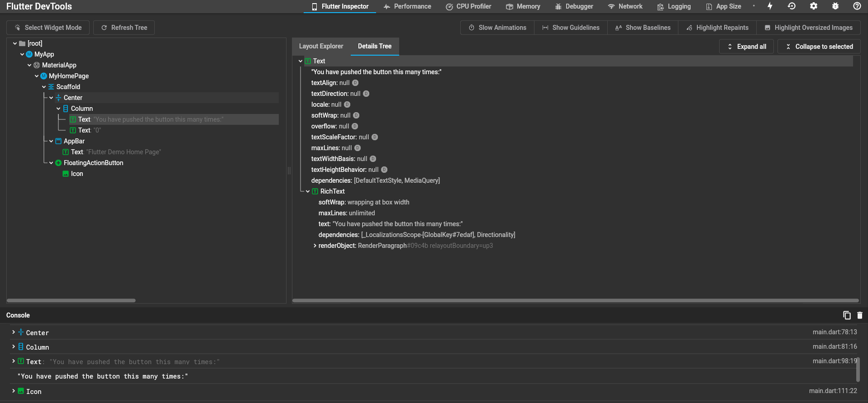
Task: Click the Expand all button
Action: pos(746,47)
